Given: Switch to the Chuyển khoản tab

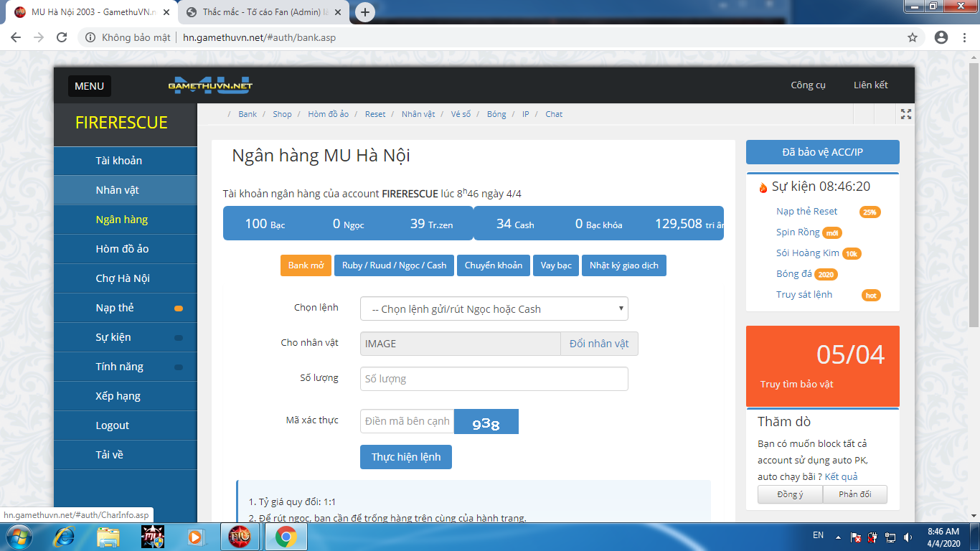Looking at the screenshot, I should click(493, 265).
